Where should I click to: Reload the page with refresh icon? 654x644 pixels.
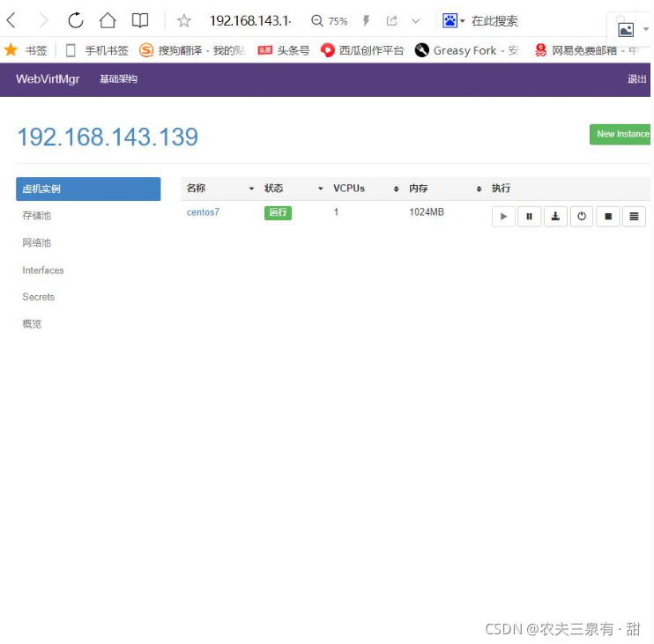76,20
